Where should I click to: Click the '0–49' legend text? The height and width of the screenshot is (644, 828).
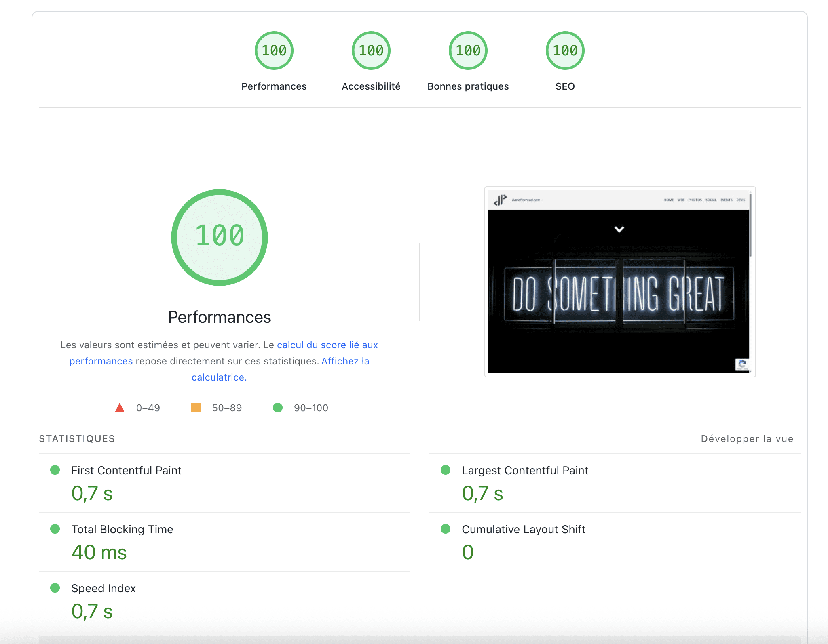point(148,408)
